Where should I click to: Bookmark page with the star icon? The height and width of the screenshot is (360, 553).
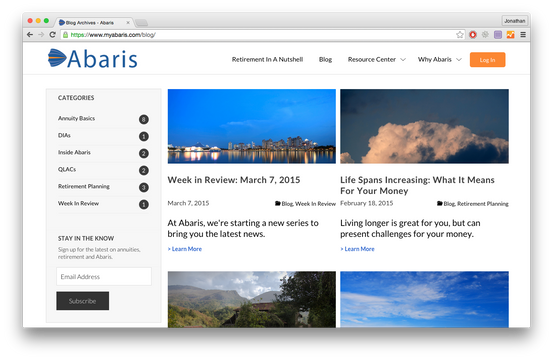coord(460,35)
